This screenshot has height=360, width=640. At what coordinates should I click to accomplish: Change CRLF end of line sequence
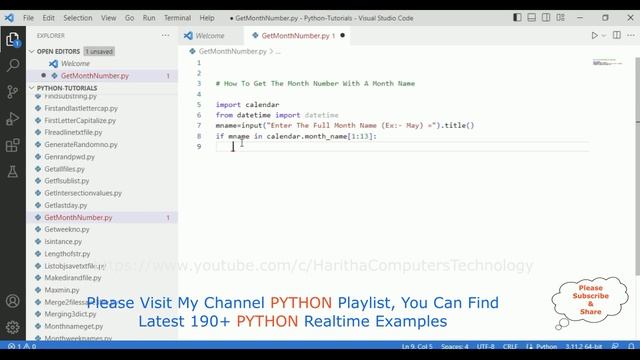(x=510, y=346)
